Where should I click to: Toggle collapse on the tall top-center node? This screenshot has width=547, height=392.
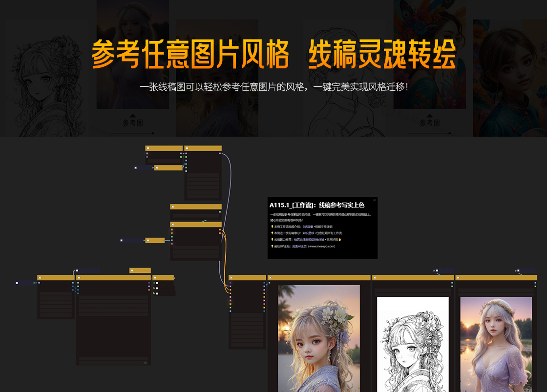tap(187, 148)
